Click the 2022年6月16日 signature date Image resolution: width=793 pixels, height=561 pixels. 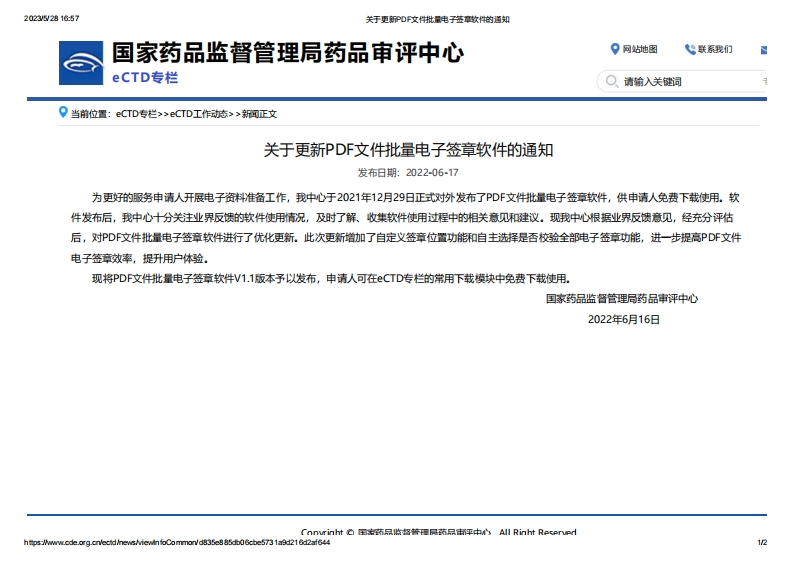[624, 319]
